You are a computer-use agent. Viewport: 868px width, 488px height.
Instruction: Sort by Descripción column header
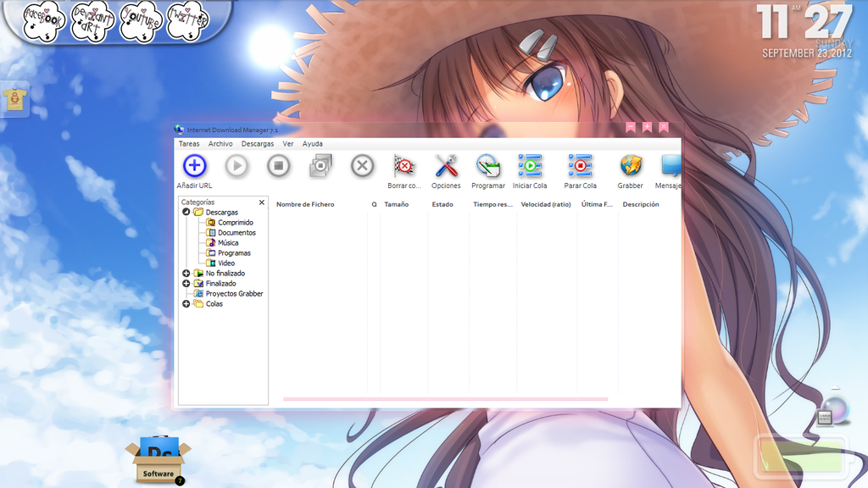tap(641, 204)
